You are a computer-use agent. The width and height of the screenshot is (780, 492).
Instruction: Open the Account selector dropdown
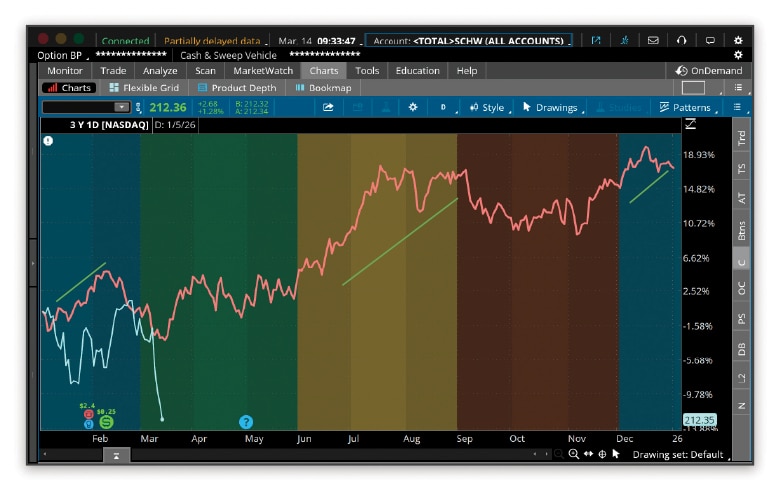click(x=469, y=41)
